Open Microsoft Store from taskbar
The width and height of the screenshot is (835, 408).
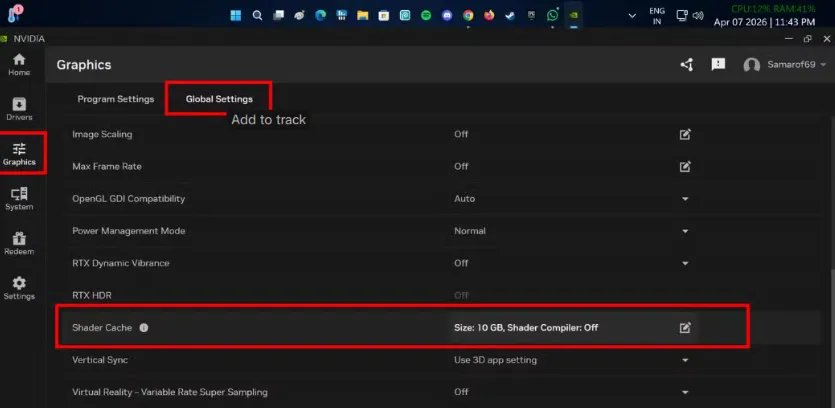383,15
